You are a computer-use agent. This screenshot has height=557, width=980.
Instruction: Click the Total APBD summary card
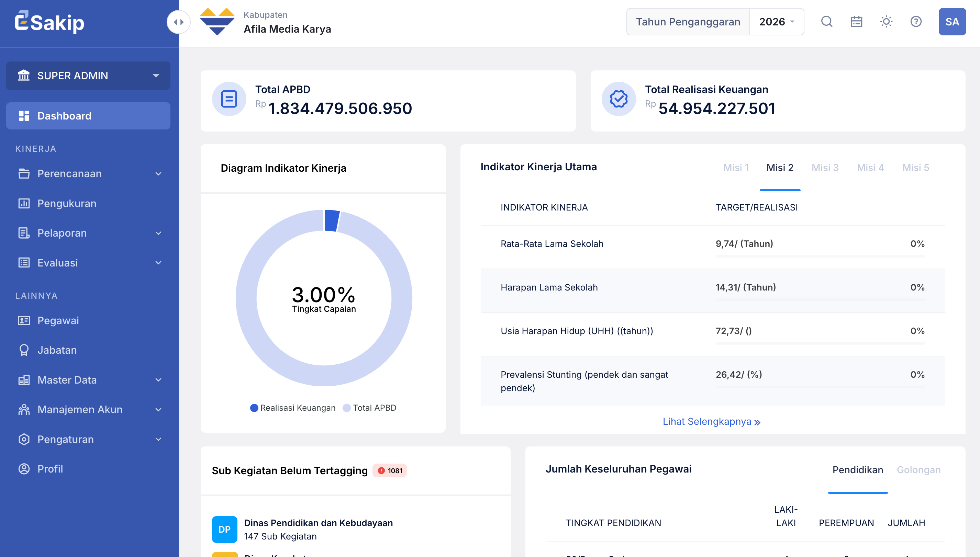[x=388, y=101]
